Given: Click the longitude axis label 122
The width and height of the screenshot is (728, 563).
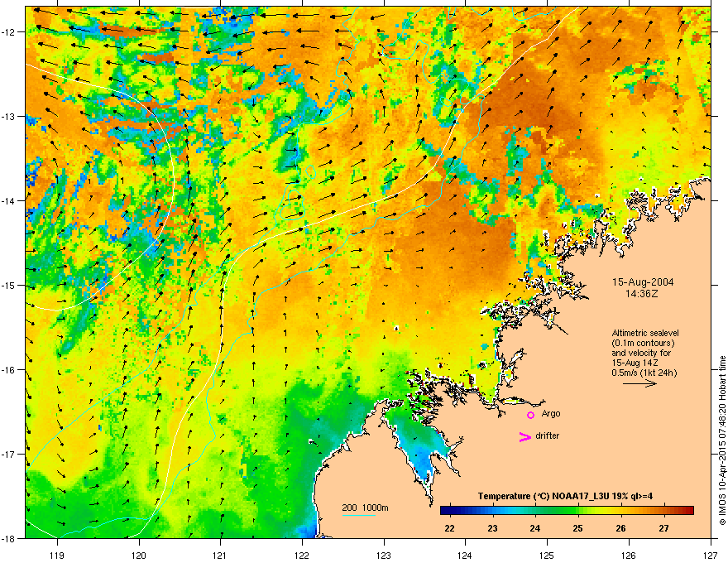Looking at the screenshot, I should 302,555.
